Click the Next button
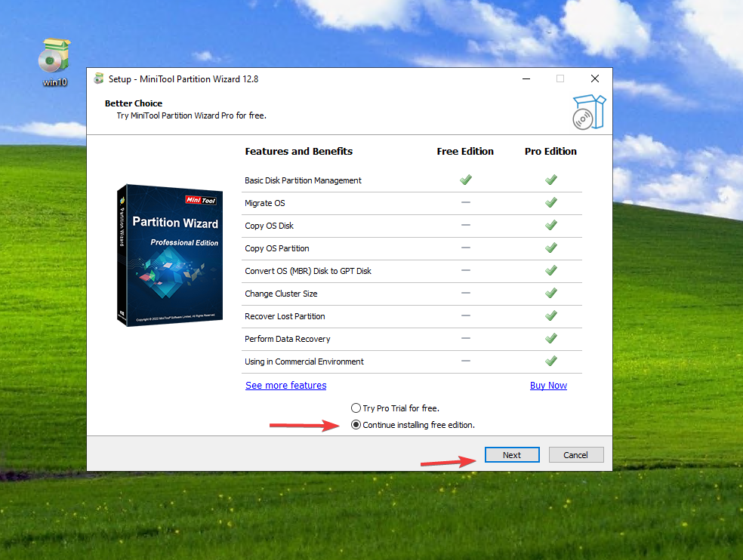 click(512, 455)
